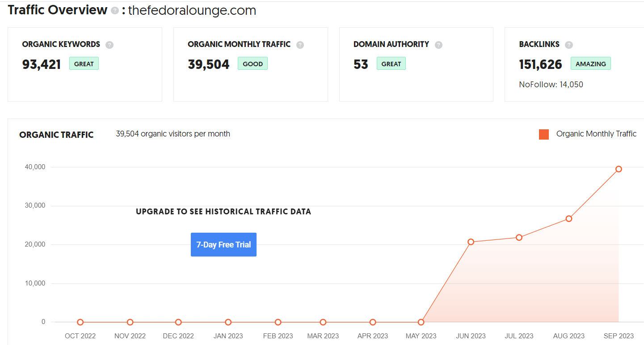Select the MAR 2023 data point
Screen dimensions: 644x345
click(x=323, y=322)
